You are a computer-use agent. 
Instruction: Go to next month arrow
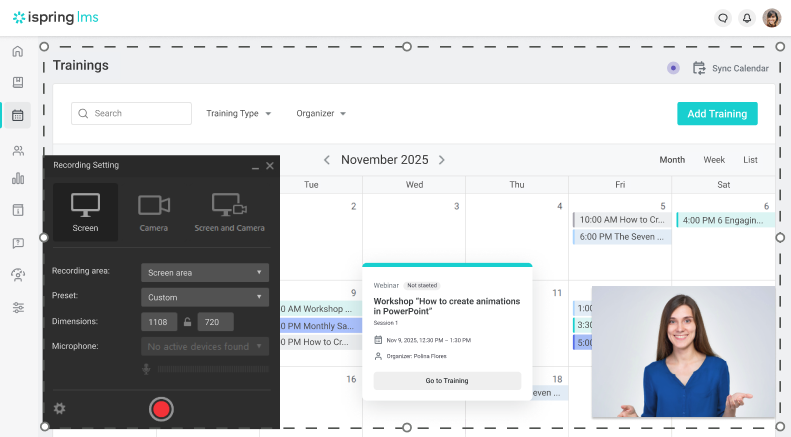coord(441,160)
